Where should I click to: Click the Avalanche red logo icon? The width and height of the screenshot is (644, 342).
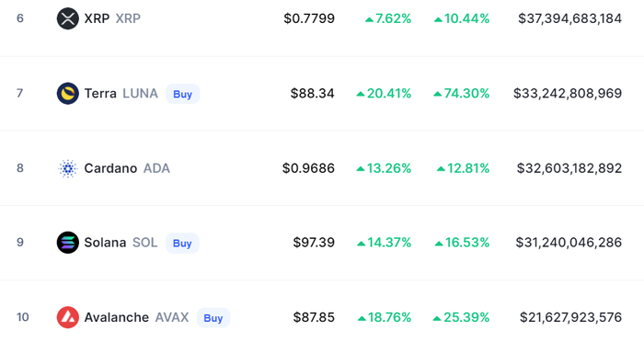point(68,317)
